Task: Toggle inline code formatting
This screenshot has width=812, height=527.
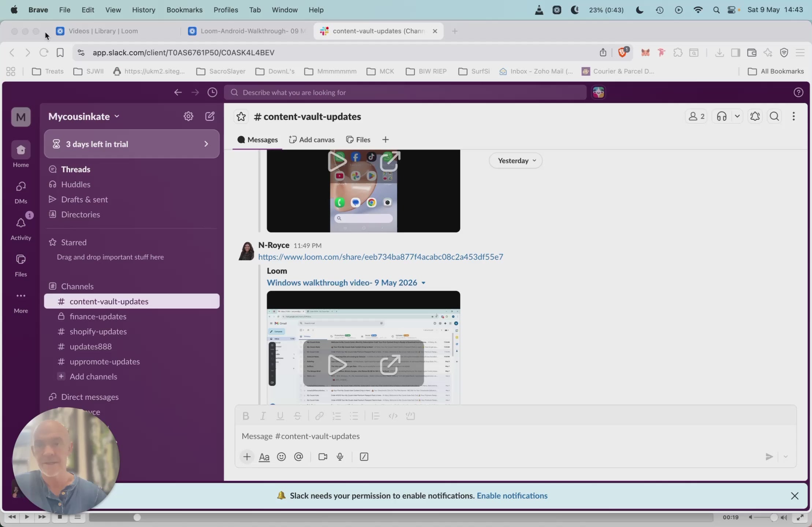Action: 393,416
